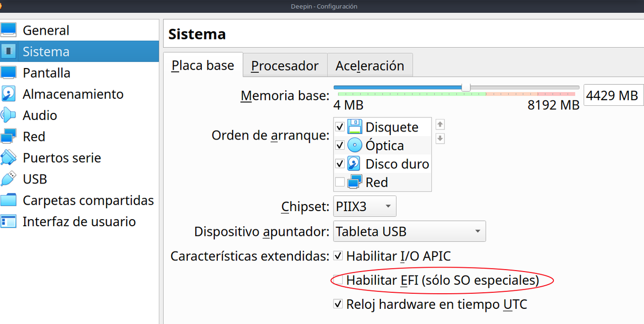The width and height of the screenshot is (644, 324).
Task: Open the Interfaz de usuario icon
Action: pos(9,221)
